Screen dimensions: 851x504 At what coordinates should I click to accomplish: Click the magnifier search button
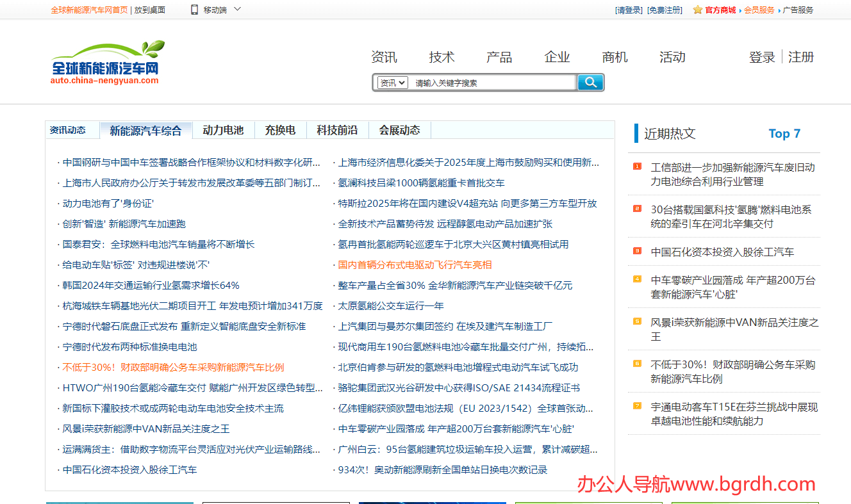pos(590,83)
